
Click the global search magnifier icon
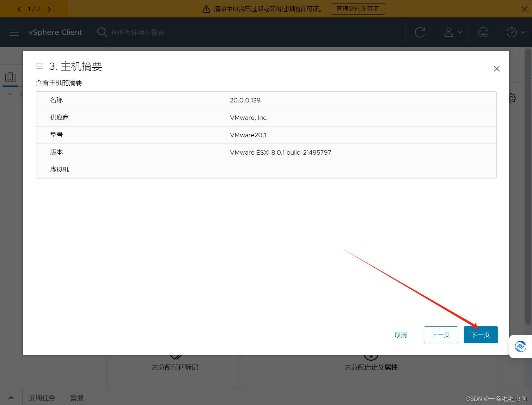click(x=102, y=32)
